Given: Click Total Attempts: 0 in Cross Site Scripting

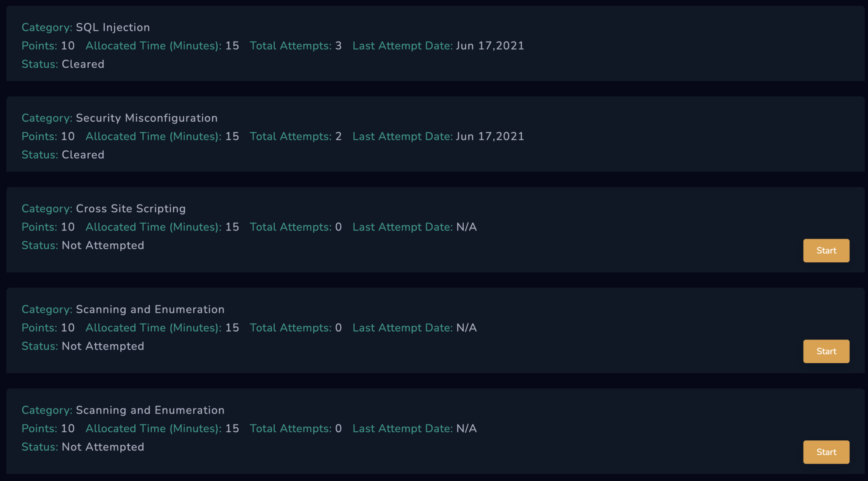Looking at the screenshot, I should pos(295,227).
